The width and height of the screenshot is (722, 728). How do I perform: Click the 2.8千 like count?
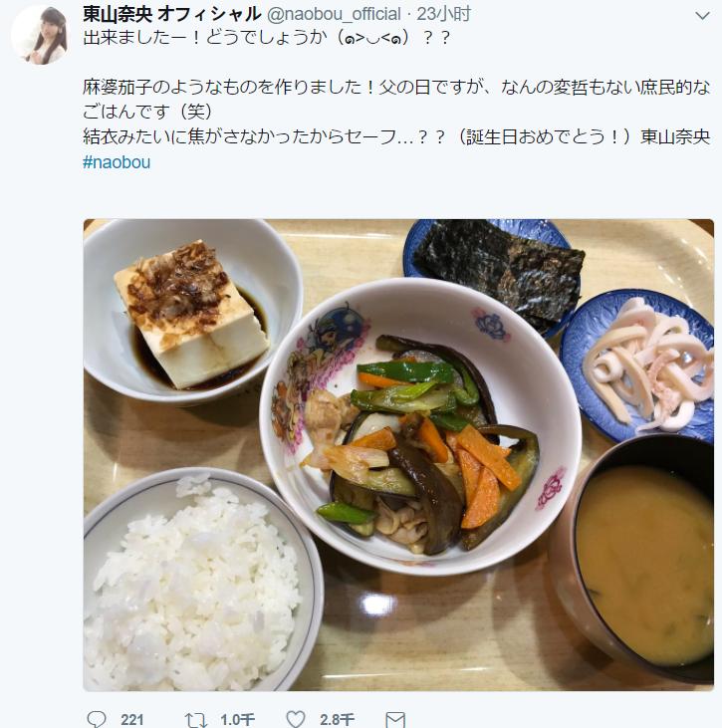click(337, 720)
